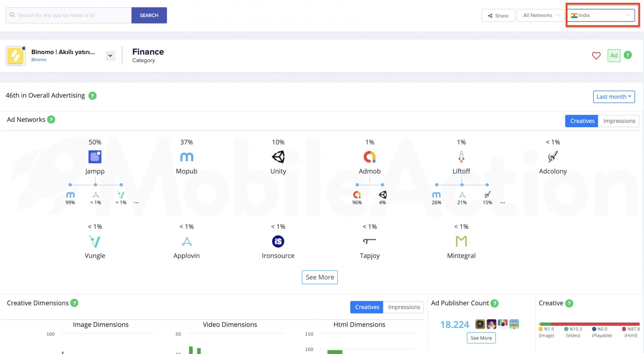
Task: Click Adcolony sub-icon showing 15%
Action: (x=487, y=195)
